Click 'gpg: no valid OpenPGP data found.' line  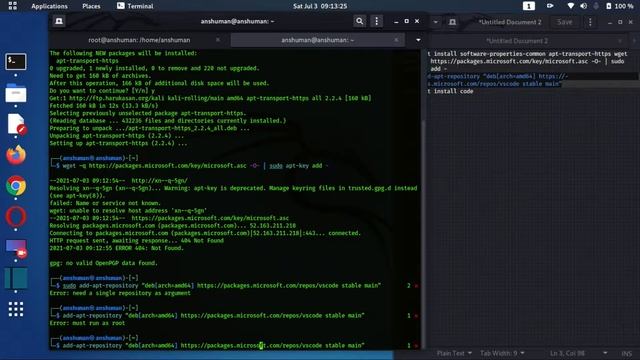(103, 263)
